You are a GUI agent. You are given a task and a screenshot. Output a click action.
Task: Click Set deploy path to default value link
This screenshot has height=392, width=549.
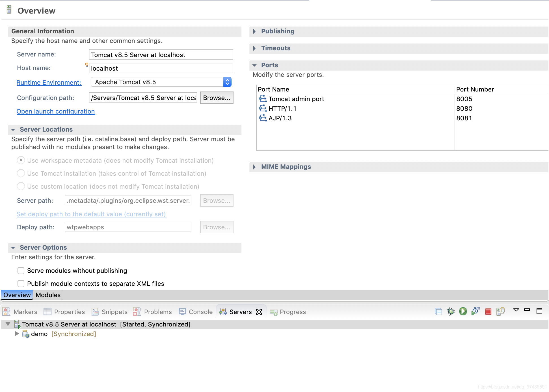91,214
